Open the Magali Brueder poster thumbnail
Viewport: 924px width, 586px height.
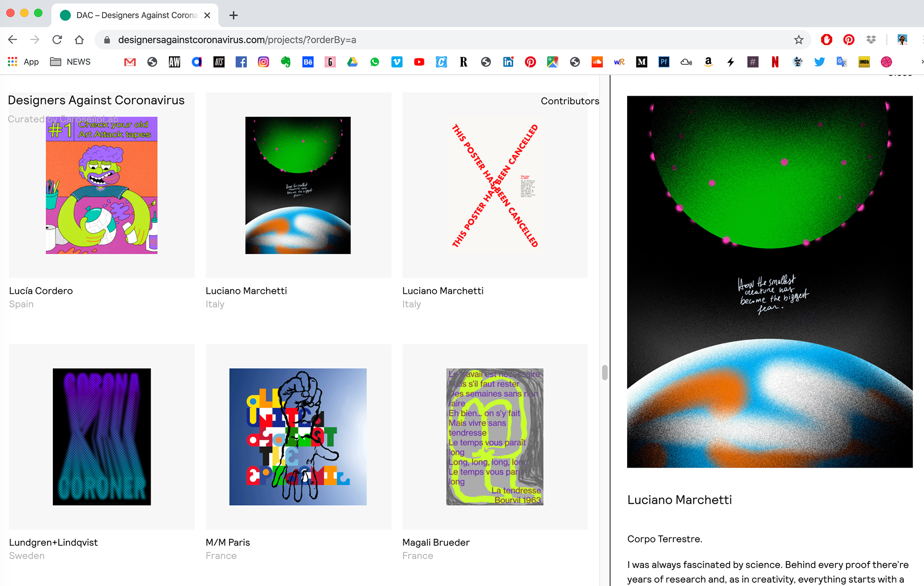coord(495,437)
